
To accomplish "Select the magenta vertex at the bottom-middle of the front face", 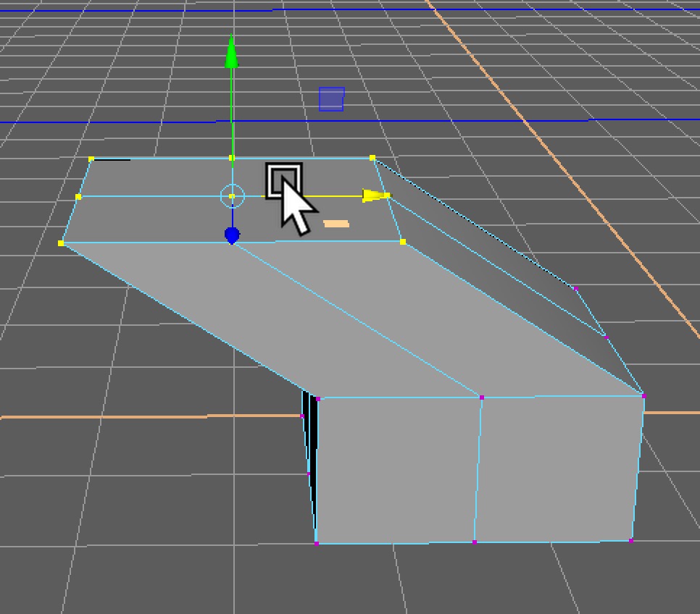I will click(x=474, y=542).
